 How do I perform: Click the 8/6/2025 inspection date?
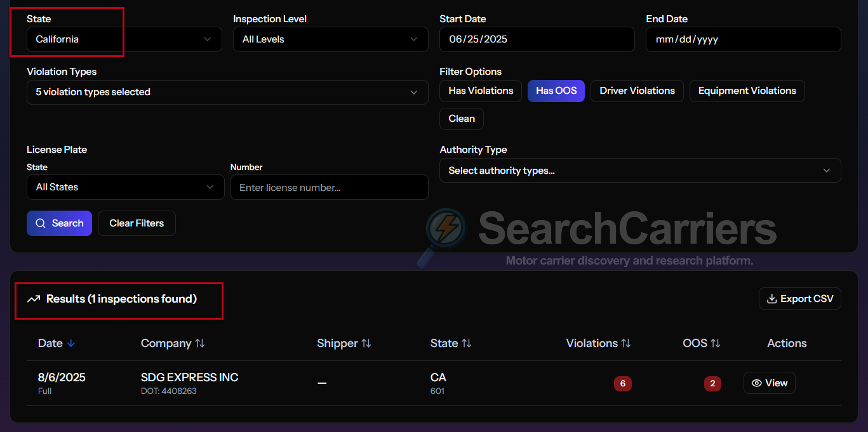(x=62, y=377)
